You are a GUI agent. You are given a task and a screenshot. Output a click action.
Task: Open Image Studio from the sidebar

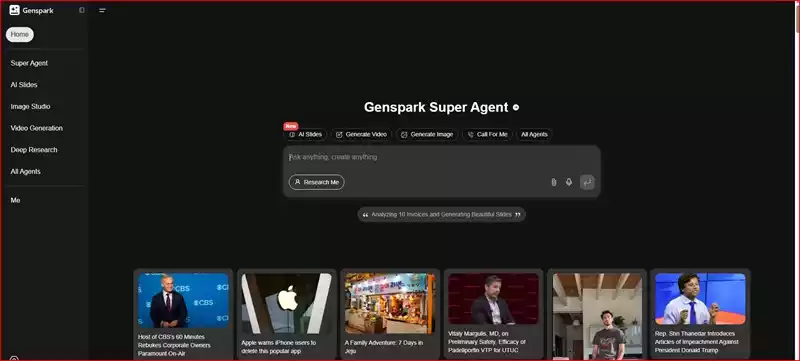click(x=30, y=107)
